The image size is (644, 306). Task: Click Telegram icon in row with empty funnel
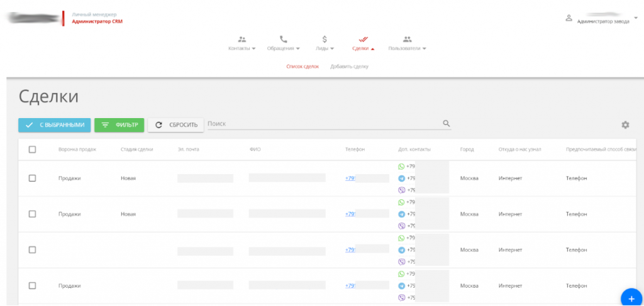(x=402, y=250)
